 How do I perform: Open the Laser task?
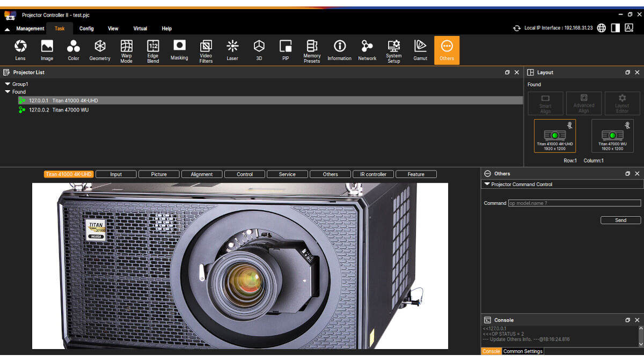(232, 50)
